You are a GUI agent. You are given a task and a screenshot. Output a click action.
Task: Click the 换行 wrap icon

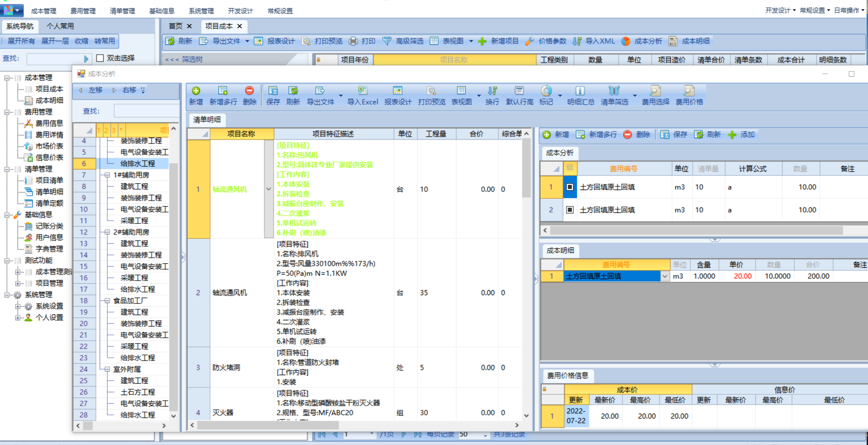pyautogui.click(x=492, y=91)
